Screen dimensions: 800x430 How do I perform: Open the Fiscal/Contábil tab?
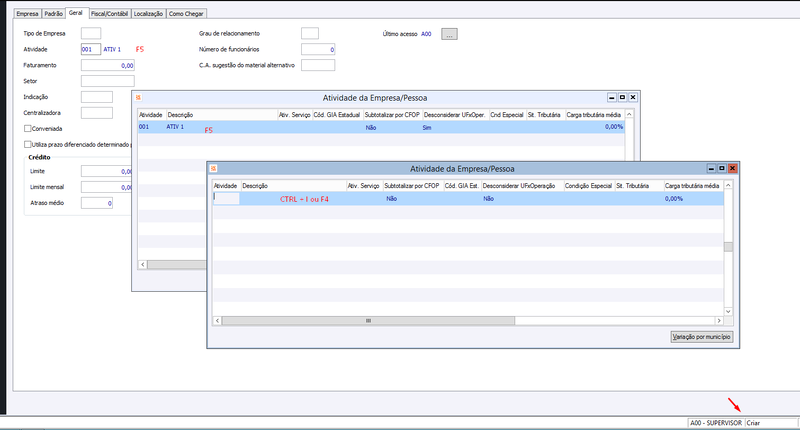point(110,14)
